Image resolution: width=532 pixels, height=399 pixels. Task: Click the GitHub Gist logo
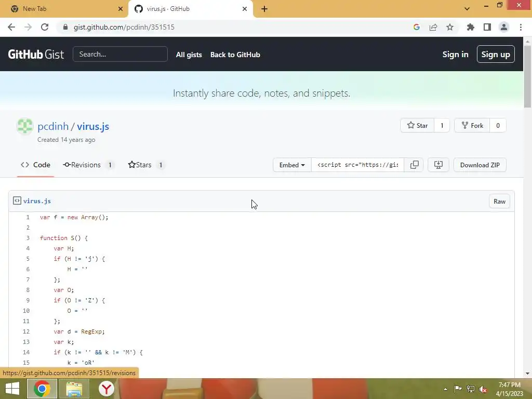coord(36,54)
